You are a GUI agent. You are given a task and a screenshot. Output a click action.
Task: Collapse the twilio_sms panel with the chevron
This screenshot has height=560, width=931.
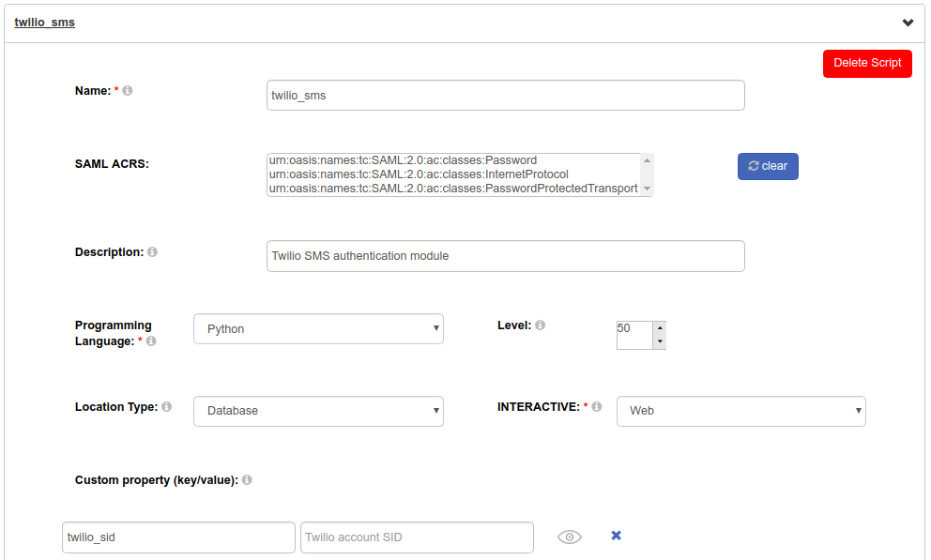pos(908,22)
